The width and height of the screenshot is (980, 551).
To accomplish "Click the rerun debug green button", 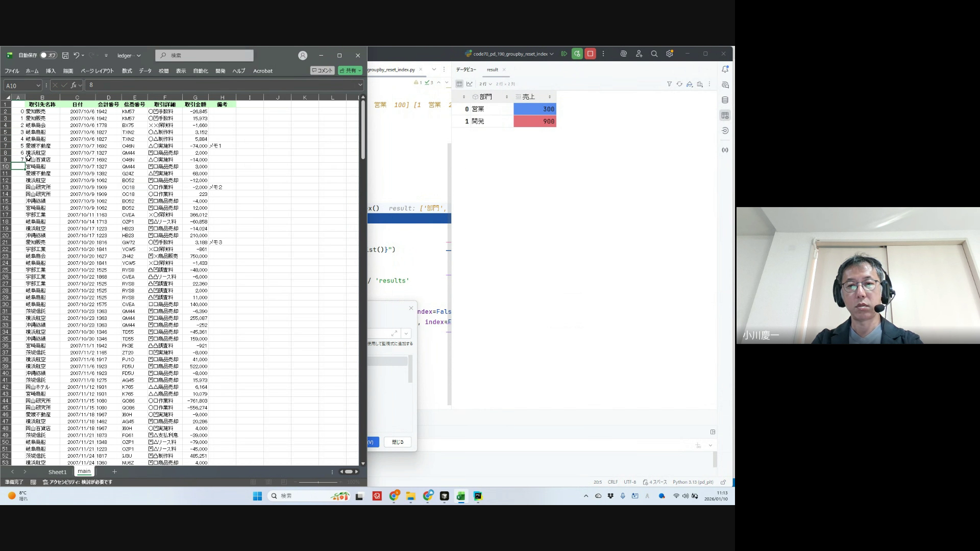I will (577, 54).
